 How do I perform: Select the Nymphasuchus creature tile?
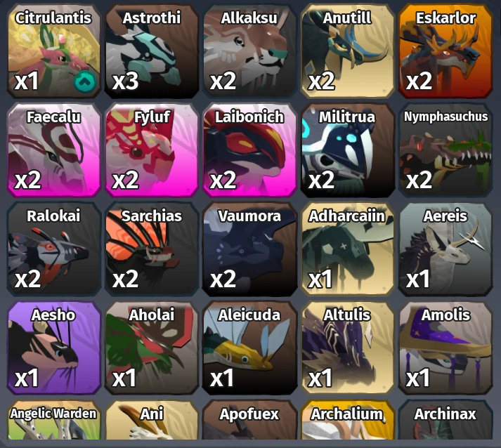pos(445,150)
